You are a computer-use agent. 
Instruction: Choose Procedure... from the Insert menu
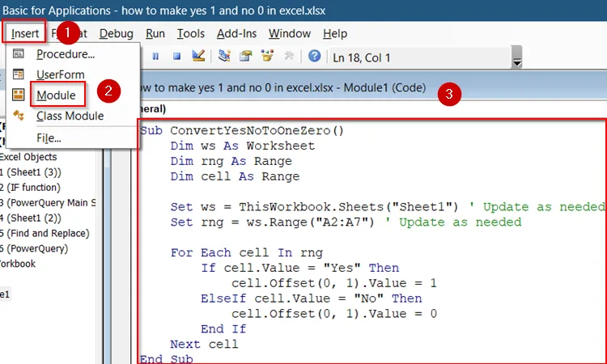[x=66, y=54]
